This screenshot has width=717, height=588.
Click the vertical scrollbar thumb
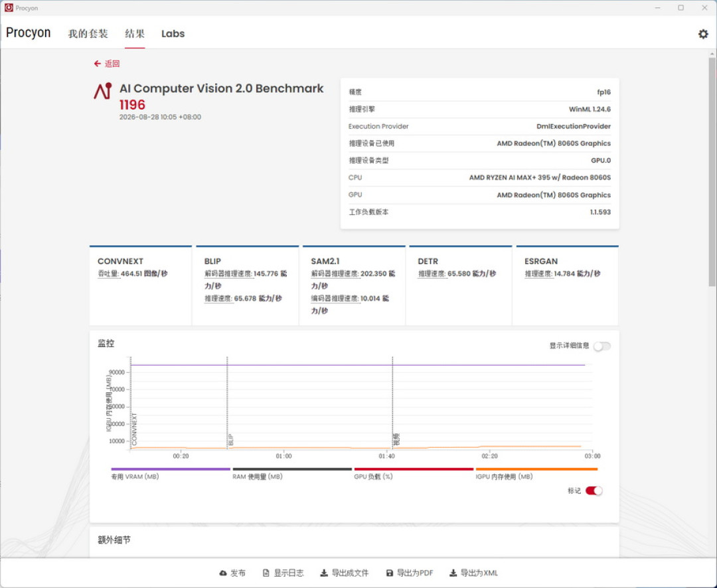click(x=712, y=171)
